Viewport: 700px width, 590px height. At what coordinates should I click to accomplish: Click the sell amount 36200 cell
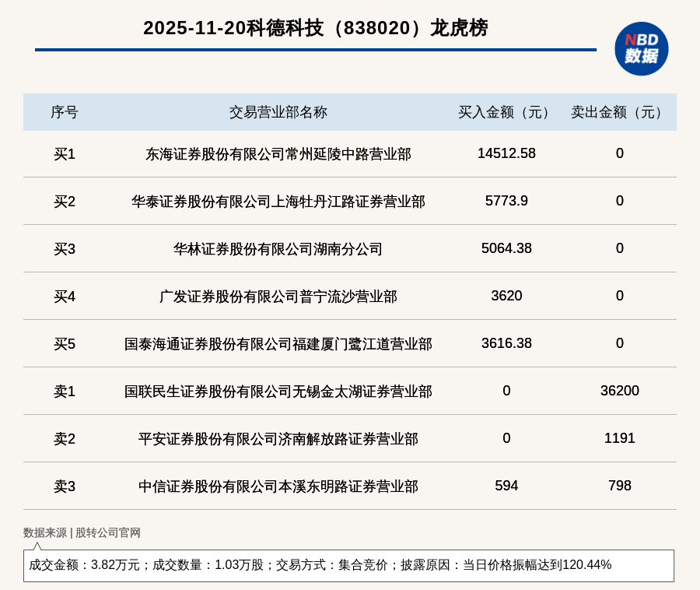click(619, 391)
